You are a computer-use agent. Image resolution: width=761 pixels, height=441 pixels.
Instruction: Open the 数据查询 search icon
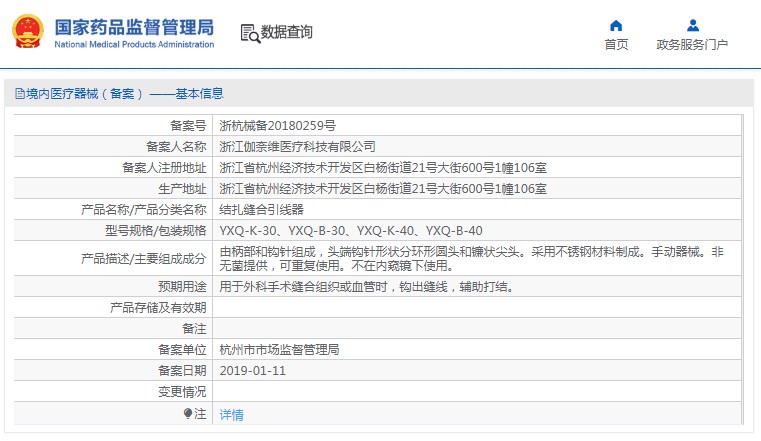[250, 33]
